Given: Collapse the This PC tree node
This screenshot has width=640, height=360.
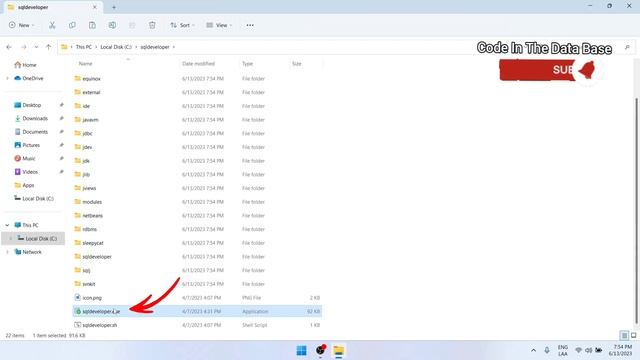Looking at the screenshot, I should 7,225.
